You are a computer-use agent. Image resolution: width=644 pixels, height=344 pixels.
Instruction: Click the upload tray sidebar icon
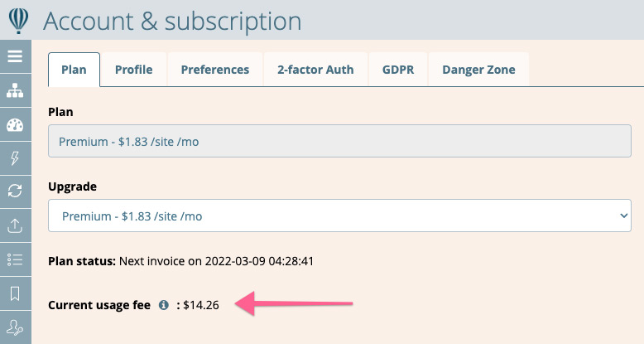[15, 225]
